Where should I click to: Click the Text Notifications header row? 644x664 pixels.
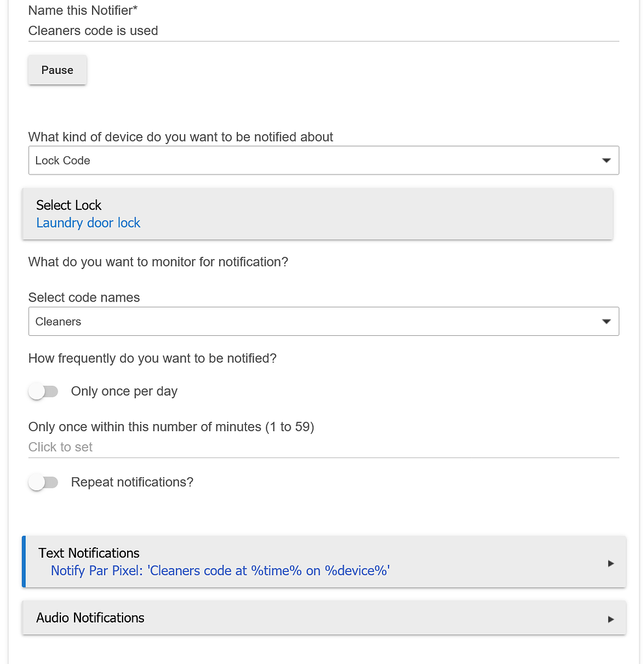pyautogui.click(x=89, y=553)
